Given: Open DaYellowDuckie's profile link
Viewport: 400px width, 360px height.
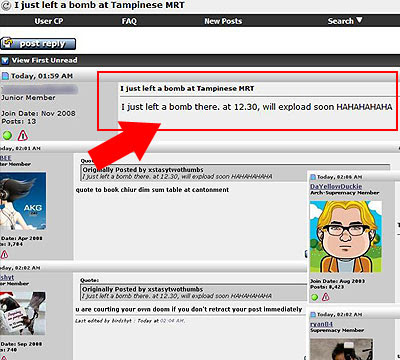Looking at the screenshot, I should (336, 186).
